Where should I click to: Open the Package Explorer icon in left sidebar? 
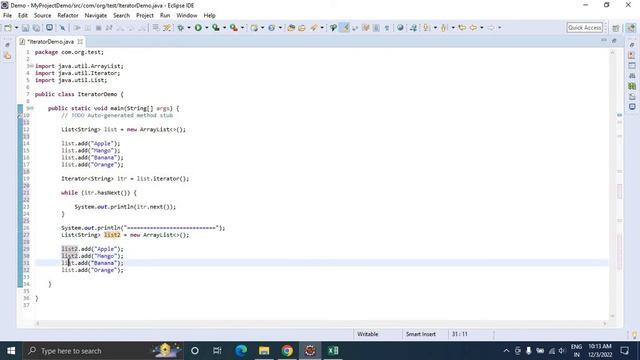[7, 56]
